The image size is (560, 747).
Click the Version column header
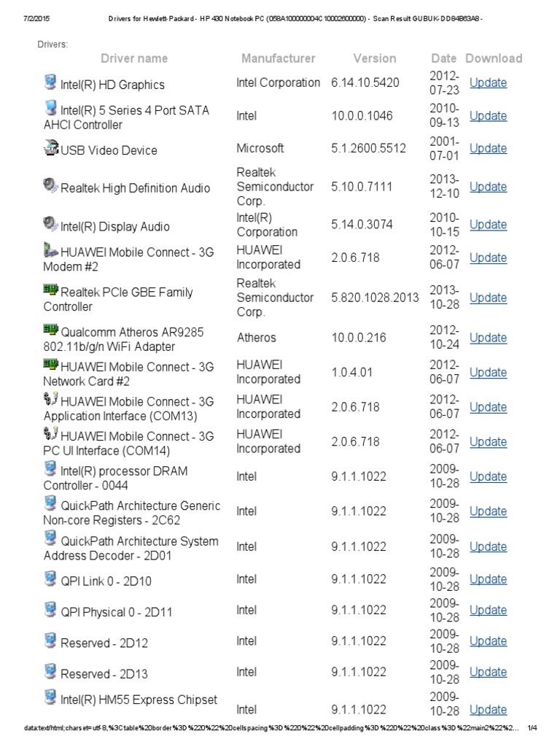375,58
